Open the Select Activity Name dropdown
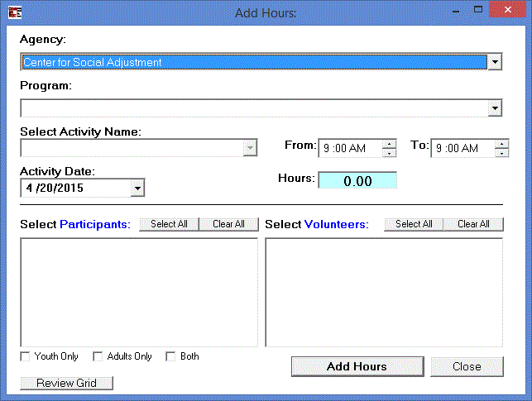This screenshot has height=401, width=532. pyautogui.click(x=250, y=148)
